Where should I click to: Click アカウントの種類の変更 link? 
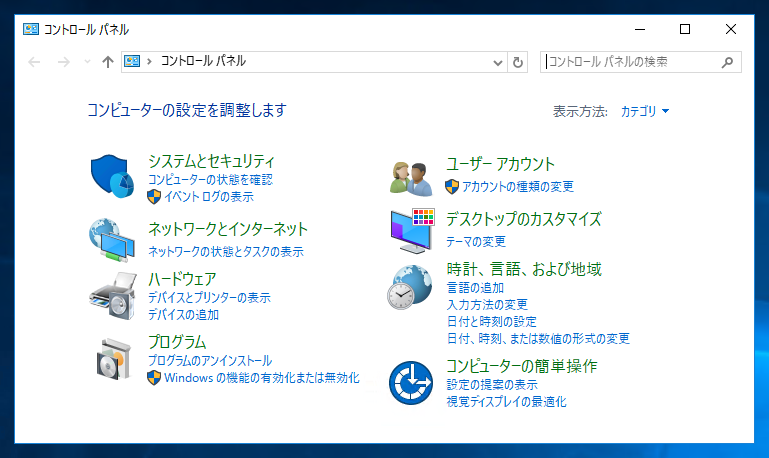point(517,187)
